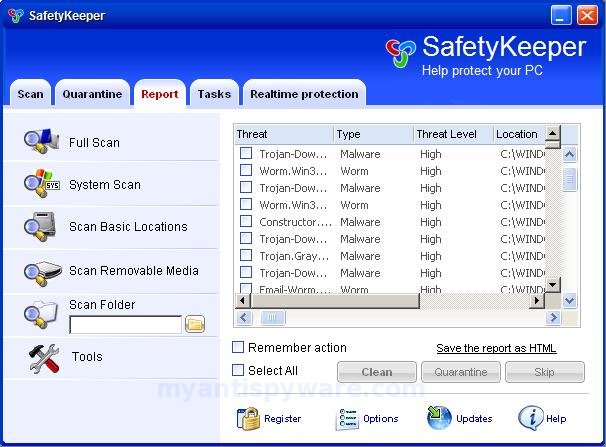Enable the Select All checkbox

238,370
